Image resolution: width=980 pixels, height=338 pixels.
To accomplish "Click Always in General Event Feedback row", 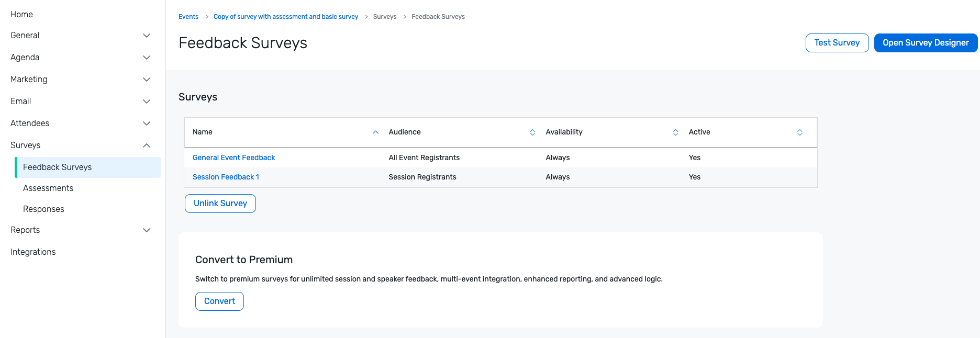I will 558,157.
